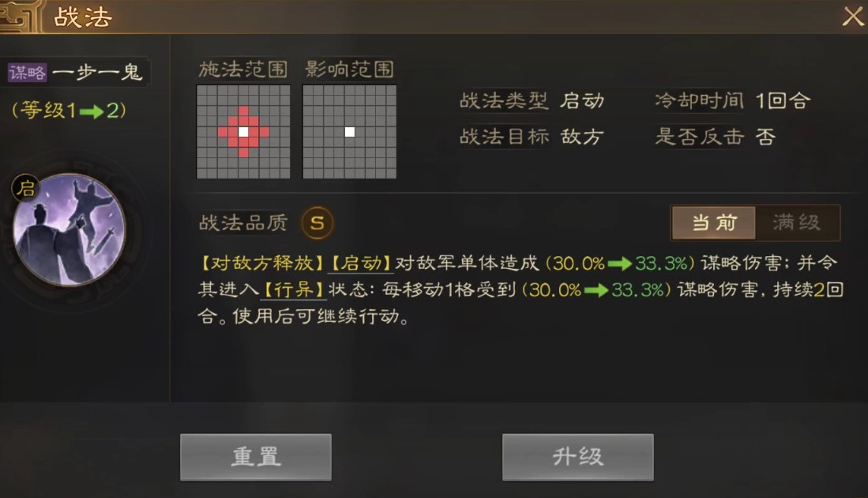Click the 冷却时间 1回合 value
868x498 pixels.
click(783, 101)
